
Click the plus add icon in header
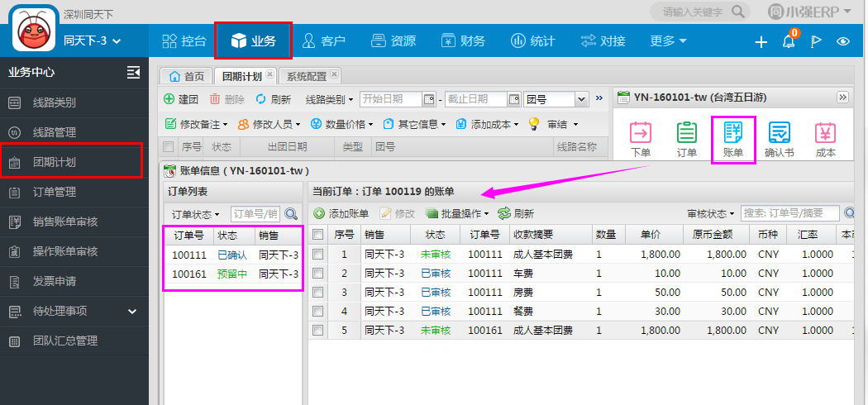click(x=761, y=41)
